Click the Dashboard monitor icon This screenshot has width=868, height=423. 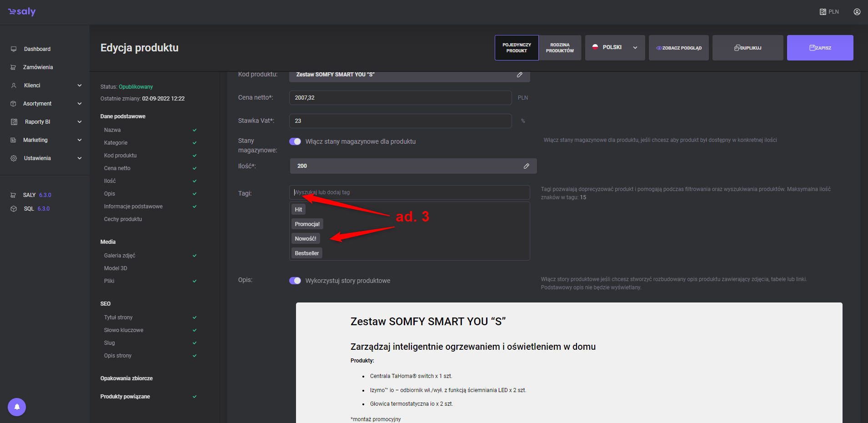[x=14, y=49]
